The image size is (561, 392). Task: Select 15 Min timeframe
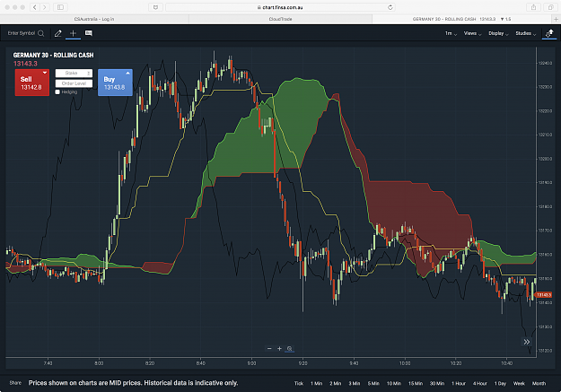pyautogui.click(x=416, y=383)
